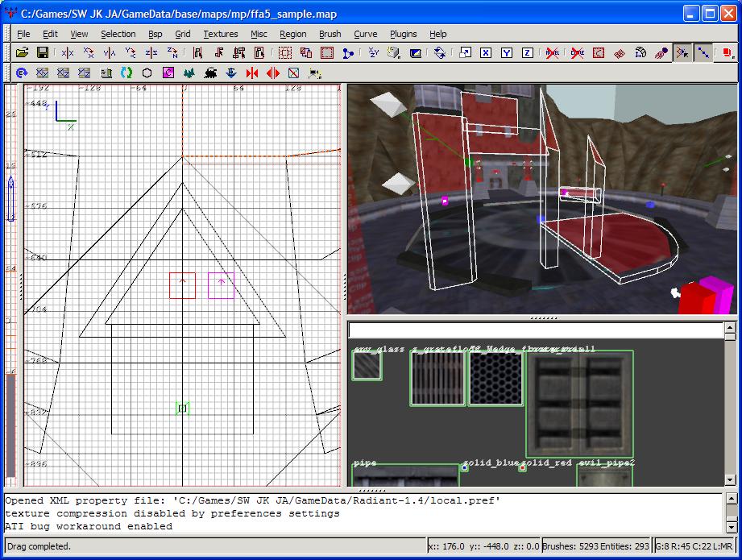Click the texture filter input field
This screenshot has height=560, width=742.
536,330
